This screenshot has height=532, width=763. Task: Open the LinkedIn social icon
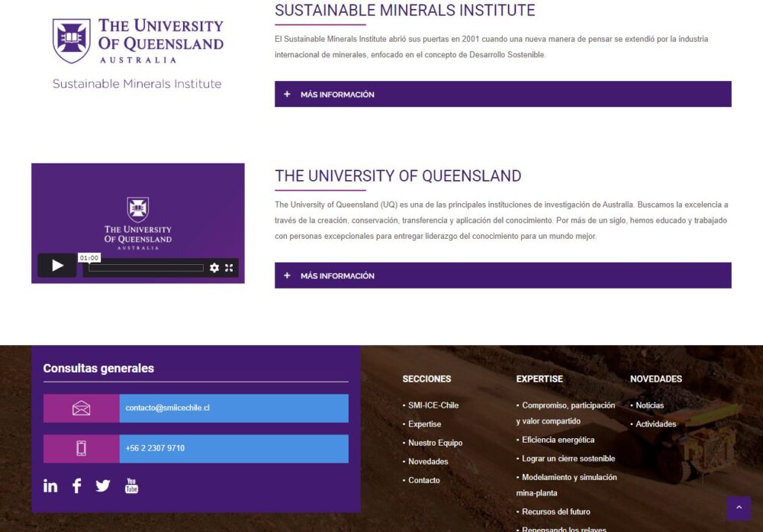pos(50,486)
